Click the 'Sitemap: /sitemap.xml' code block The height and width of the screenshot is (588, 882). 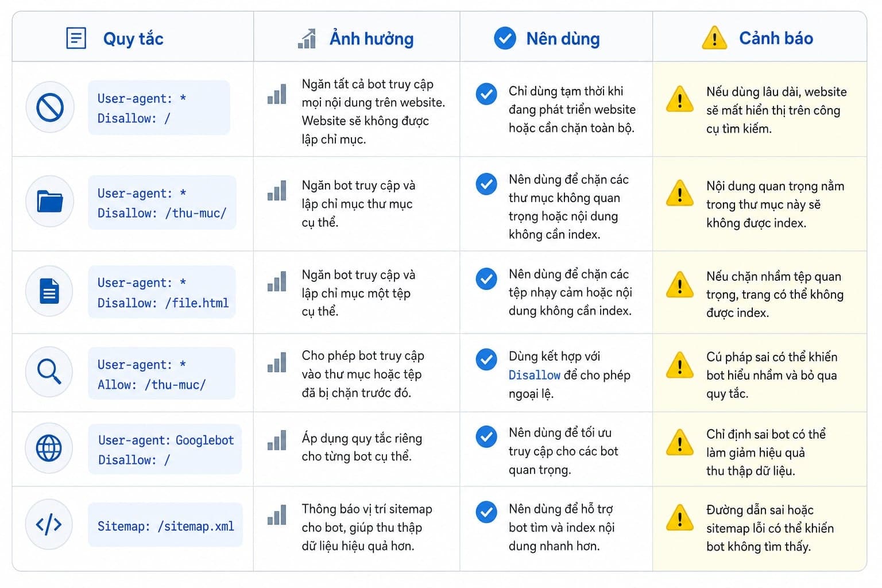click(x=165, y=525)
